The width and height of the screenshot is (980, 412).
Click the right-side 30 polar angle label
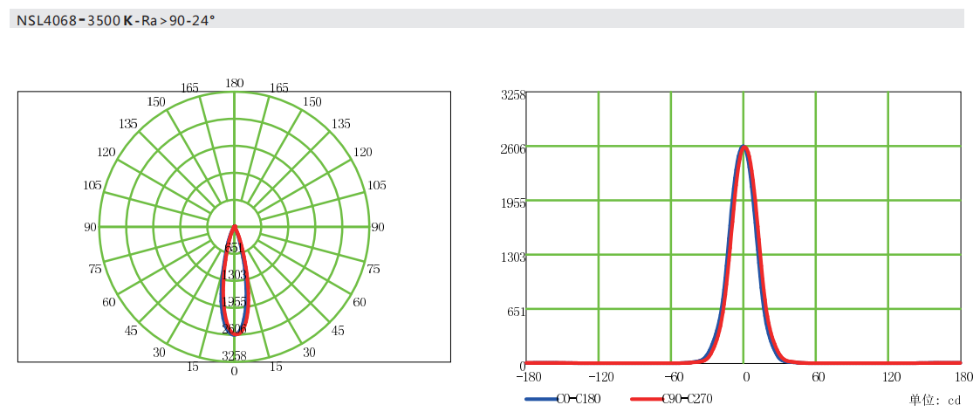pyautogui.click(x=309, y=352)
